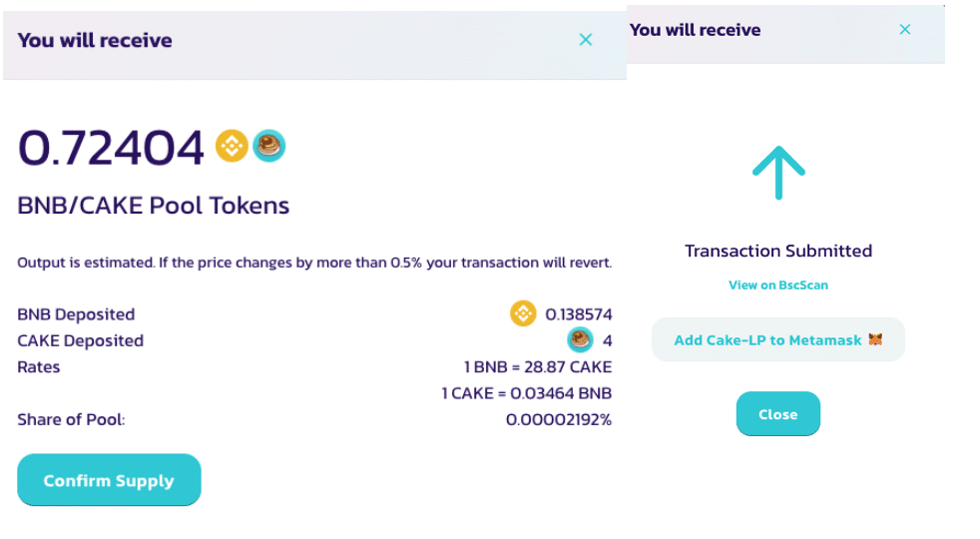Open the View on BscScan link
The image size is (980, 539).
point(778,285)
